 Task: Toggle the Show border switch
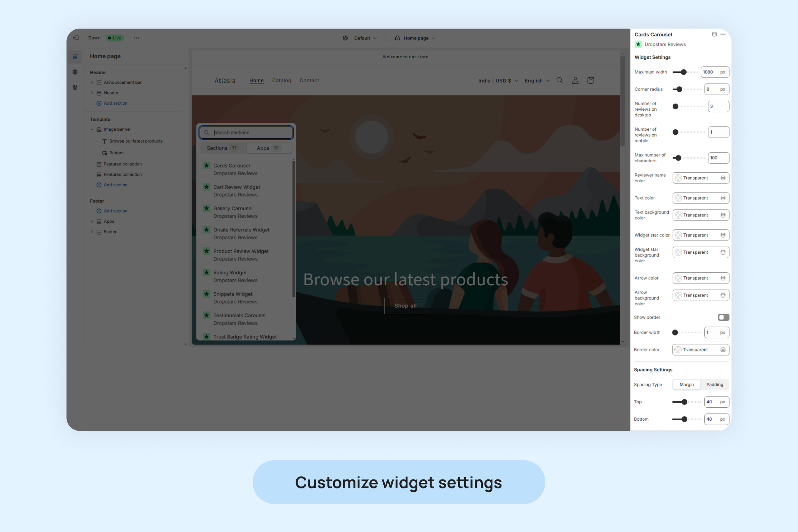724,317
